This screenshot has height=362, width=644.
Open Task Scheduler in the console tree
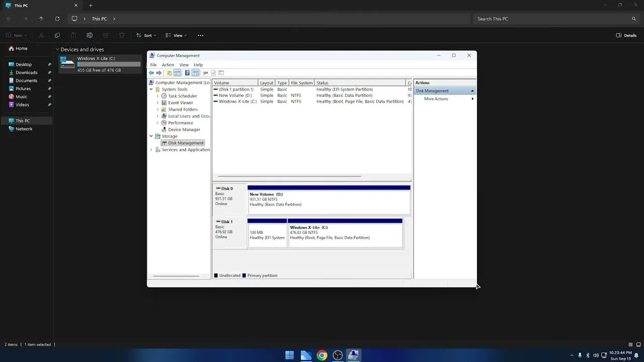[182, 96]
